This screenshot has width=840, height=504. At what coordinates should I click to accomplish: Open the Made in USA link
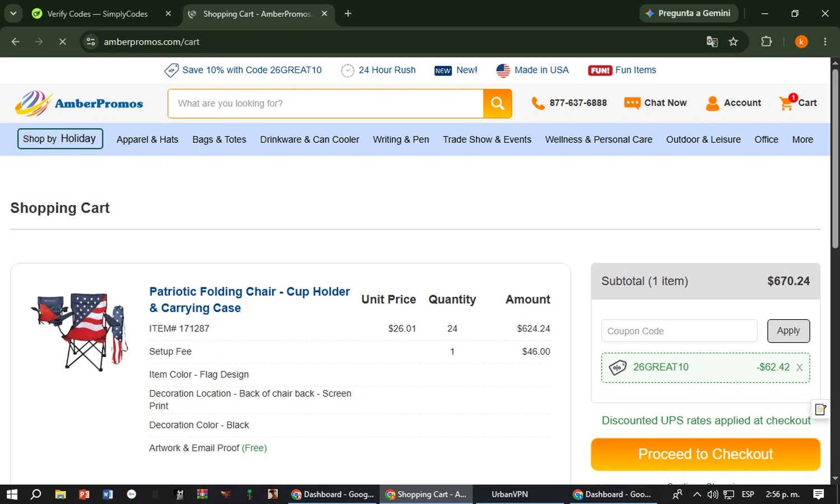click(533, 70)
